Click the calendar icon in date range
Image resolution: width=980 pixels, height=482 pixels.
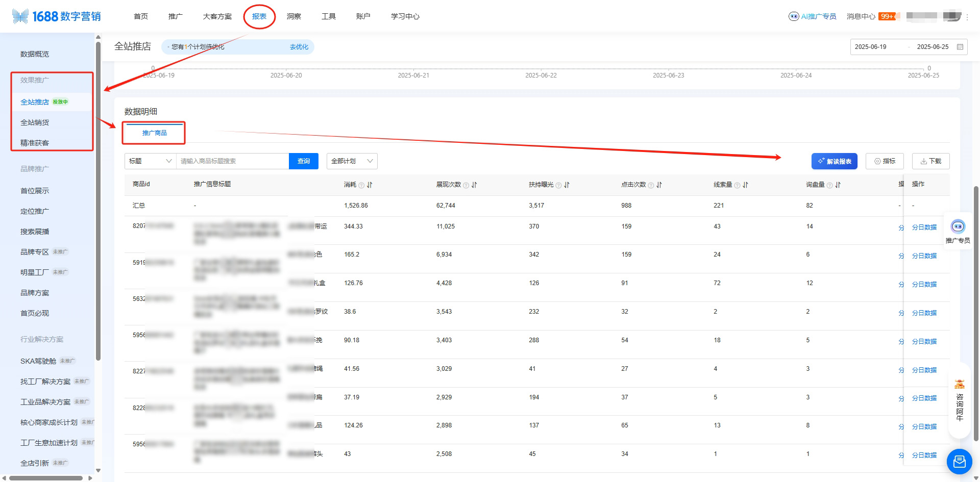pos(960,47)
